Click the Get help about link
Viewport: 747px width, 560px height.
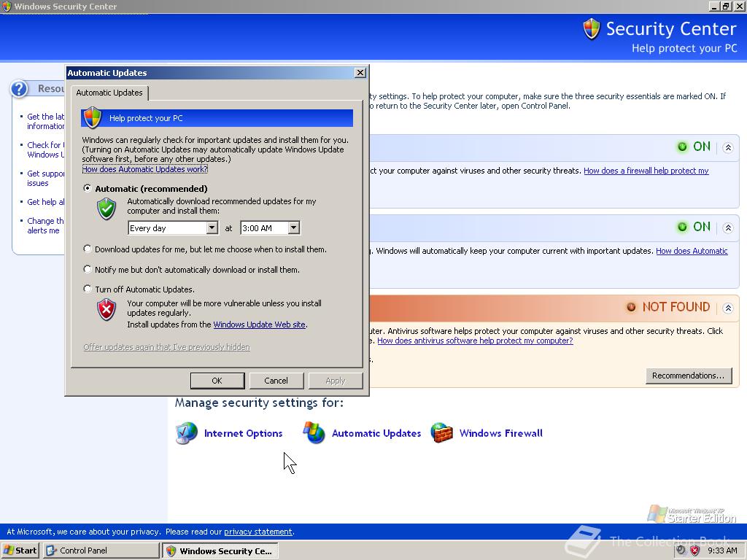pos(46,202)
